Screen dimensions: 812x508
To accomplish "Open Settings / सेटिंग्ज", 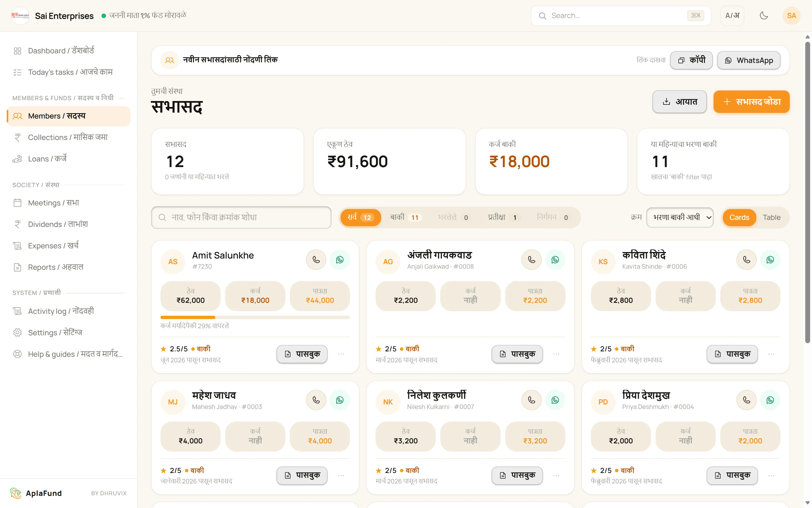I will pyautogui.click(x=69, y=333).
